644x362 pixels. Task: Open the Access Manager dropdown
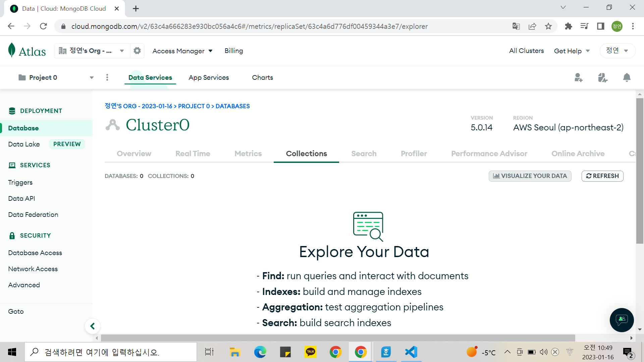tap(182, 51)
